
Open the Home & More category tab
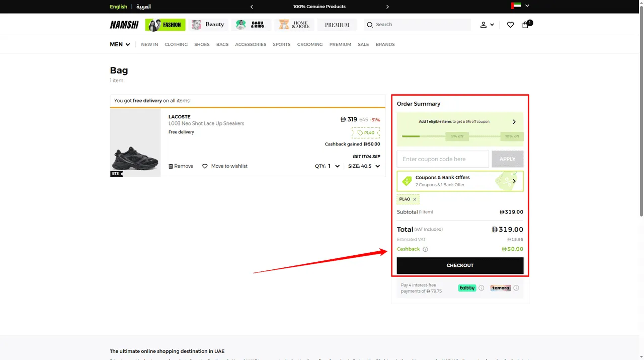pos(294,25)
